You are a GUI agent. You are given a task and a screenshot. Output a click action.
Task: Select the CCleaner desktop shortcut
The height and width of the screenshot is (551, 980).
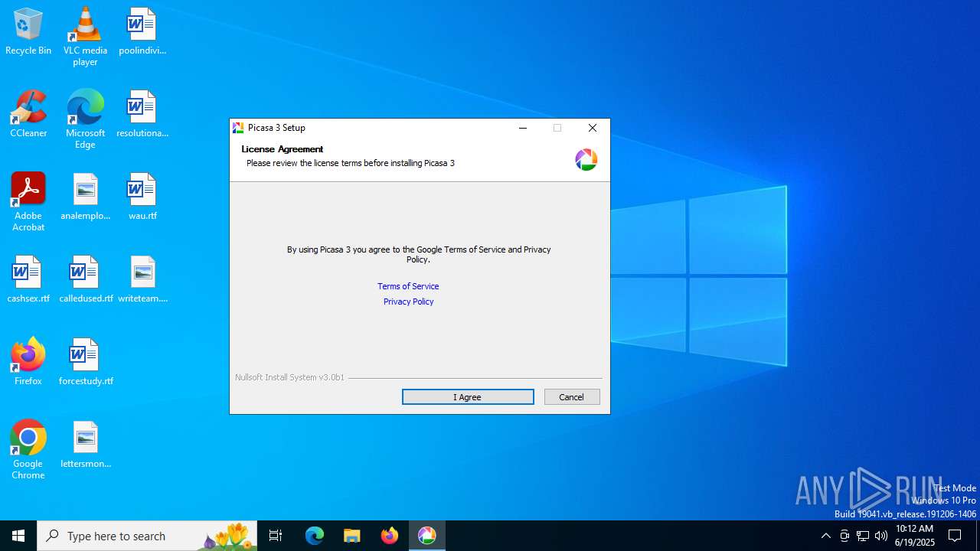tap(28, 114)
